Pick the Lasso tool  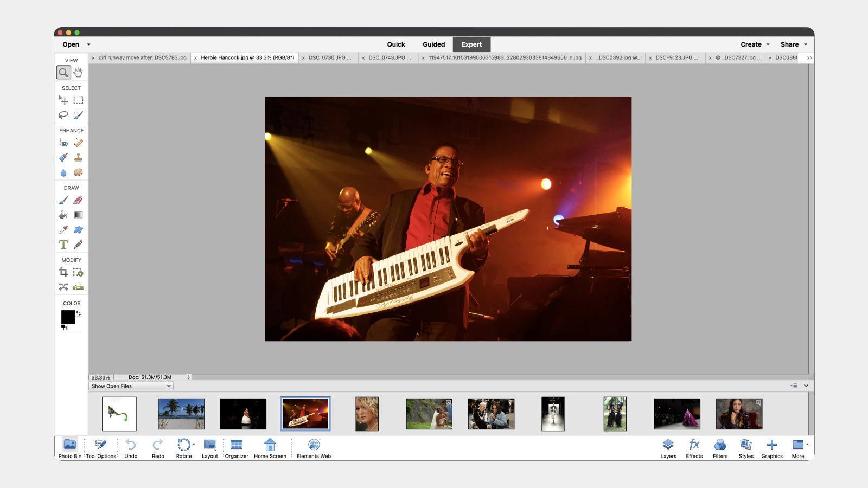tap(63, 115)
